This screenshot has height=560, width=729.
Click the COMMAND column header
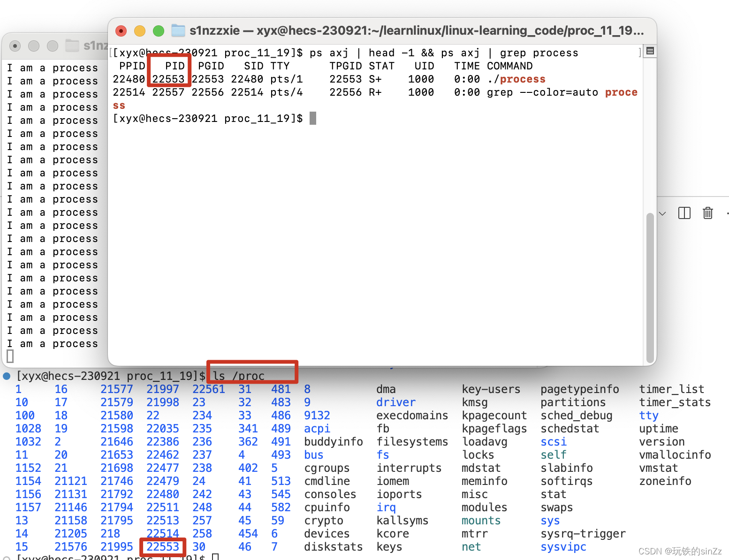click(510, 66)
